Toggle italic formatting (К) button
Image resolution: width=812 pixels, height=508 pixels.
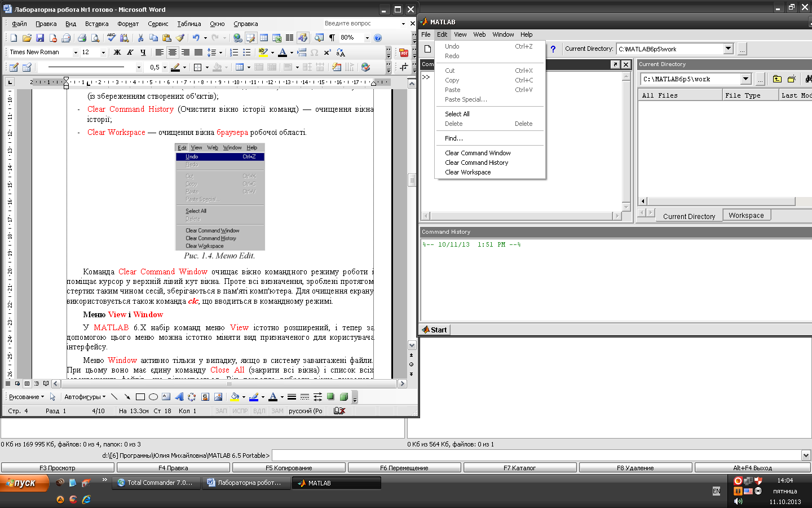pos(130,52)
